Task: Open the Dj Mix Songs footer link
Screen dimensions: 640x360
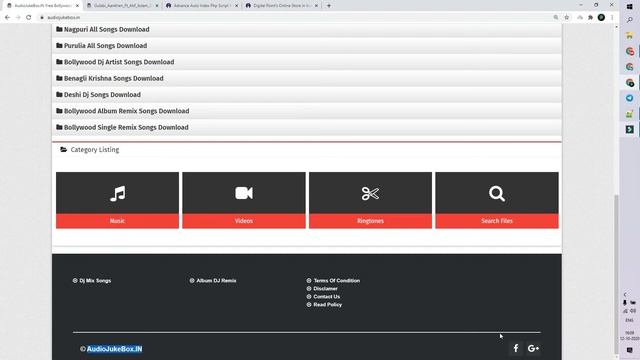Action: (95, 281)
